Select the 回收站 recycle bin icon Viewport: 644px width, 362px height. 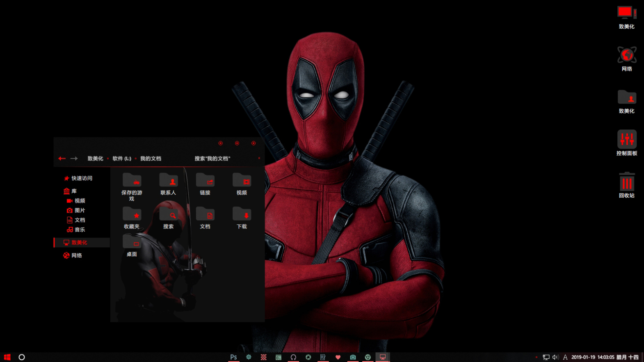pos(627,185)
